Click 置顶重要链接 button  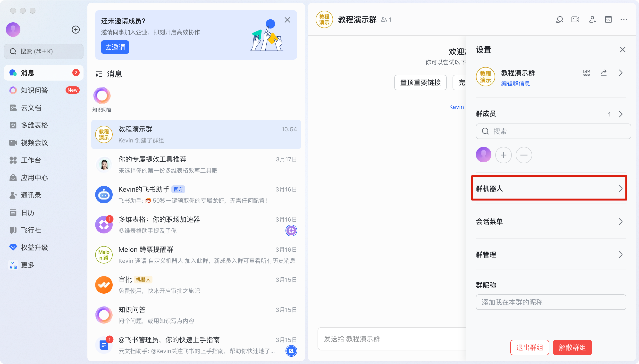(x=420, y=83)
